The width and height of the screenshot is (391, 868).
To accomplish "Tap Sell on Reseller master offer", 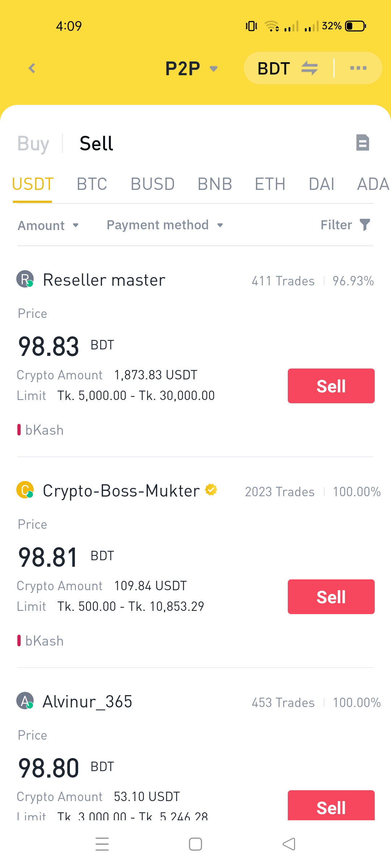I will point(331,386).
